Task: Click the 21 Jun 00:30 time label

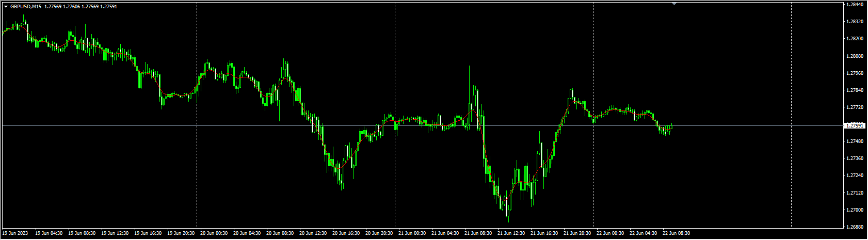Action: click(x=412, y=233)
